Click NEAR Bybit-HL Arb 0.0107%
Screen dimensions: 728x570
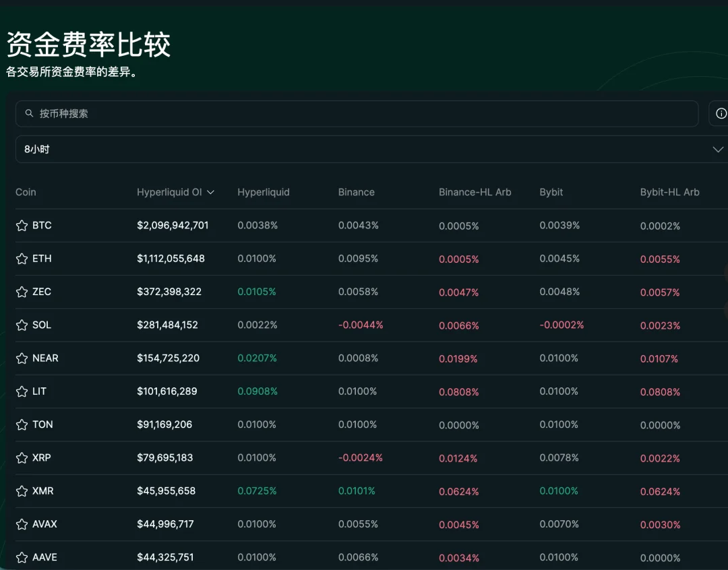[x=659, y=359]
